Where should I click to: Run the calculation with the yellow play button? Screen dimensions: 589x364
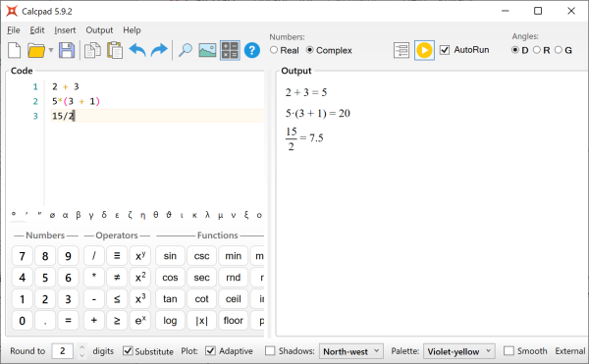(424, 50)
